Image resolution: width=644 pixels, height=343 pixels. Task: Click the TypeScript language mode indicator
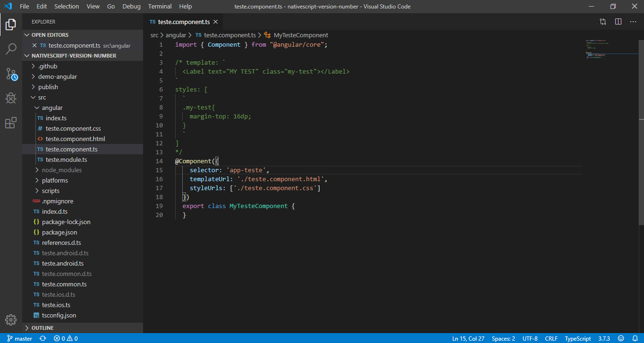tap(577, 338)
